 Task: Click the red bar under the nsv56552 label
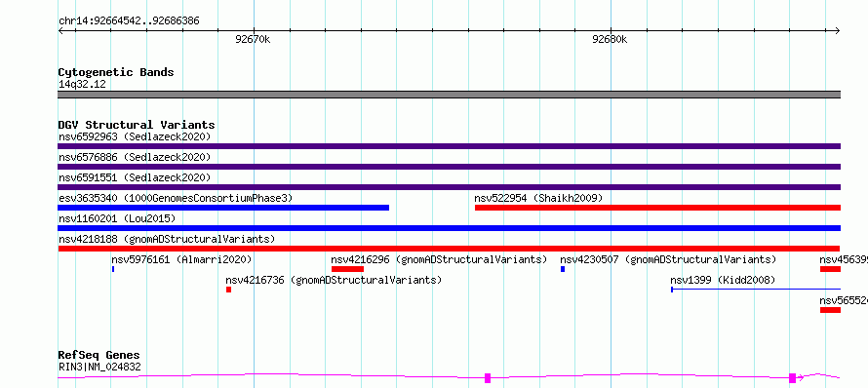830,310
